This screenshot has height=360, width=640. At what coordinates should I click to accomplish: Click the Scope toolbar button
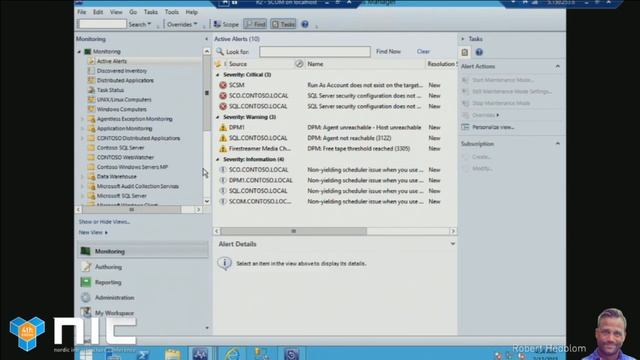click(226, 24)
